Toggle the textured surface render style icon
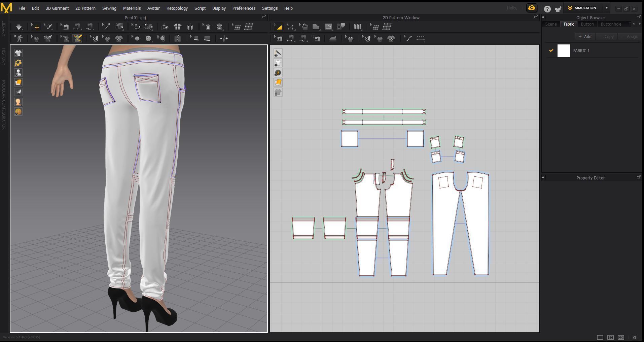 pos(18,82)
